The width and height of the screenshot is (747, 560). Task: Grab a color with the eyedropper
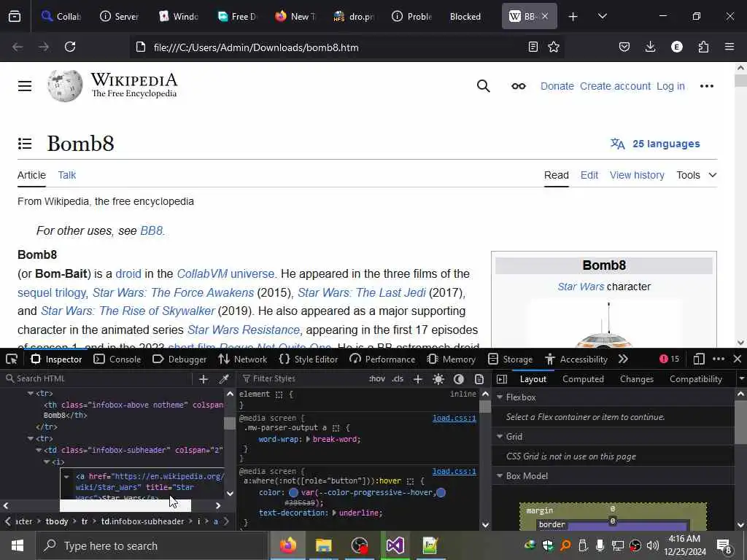coord(223,379)
